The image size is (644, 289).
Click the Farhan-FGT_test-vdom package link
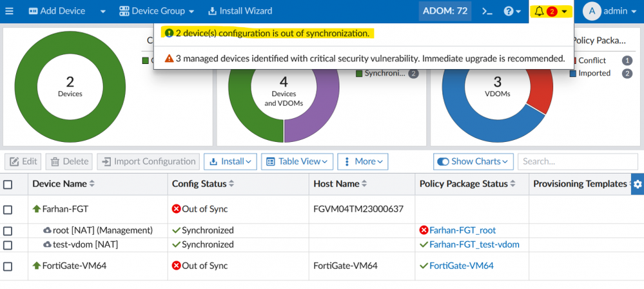(474, 244)
